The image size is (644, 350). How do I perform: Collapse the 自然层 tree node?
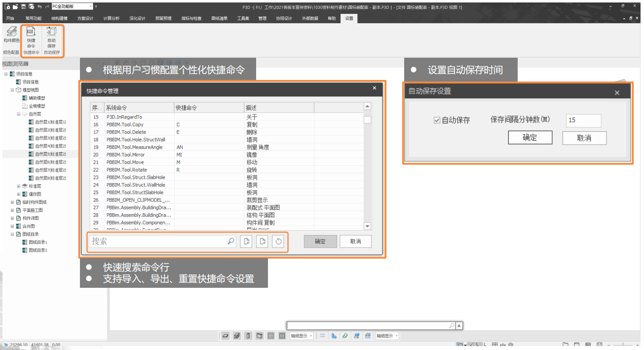(x=19, y=114)
